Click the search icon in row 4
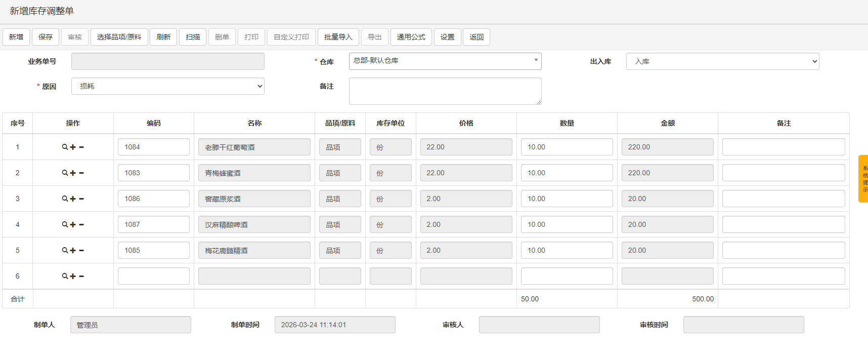 click(65, 225)
